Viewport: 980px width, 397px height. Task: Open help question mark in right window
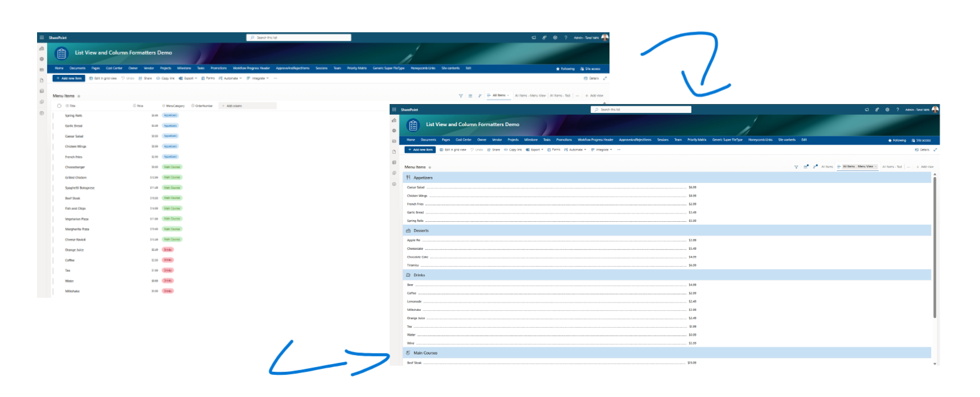click(x=898, y=109)
